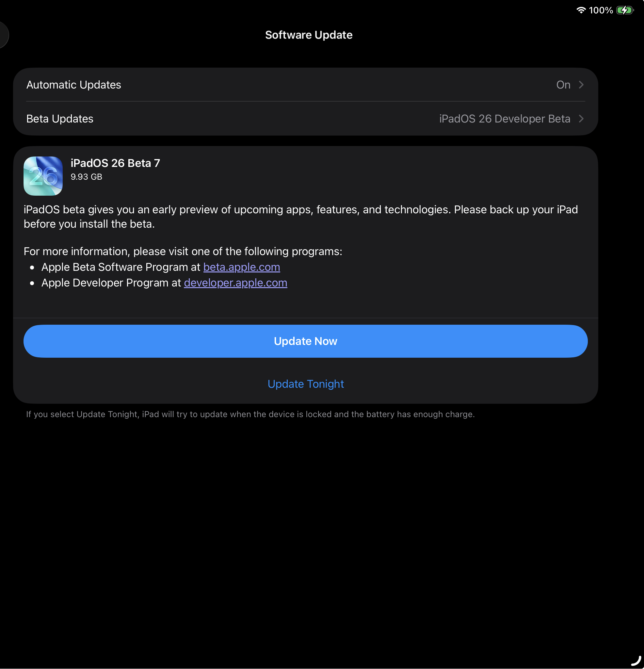Open the Automatic Updates row

click(306, 85)
